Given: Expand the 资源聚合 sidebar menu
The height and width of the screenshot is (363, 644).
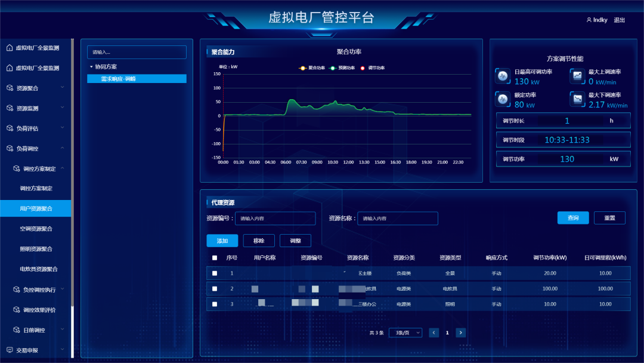Looking at the screenshot, I should 62,88.
